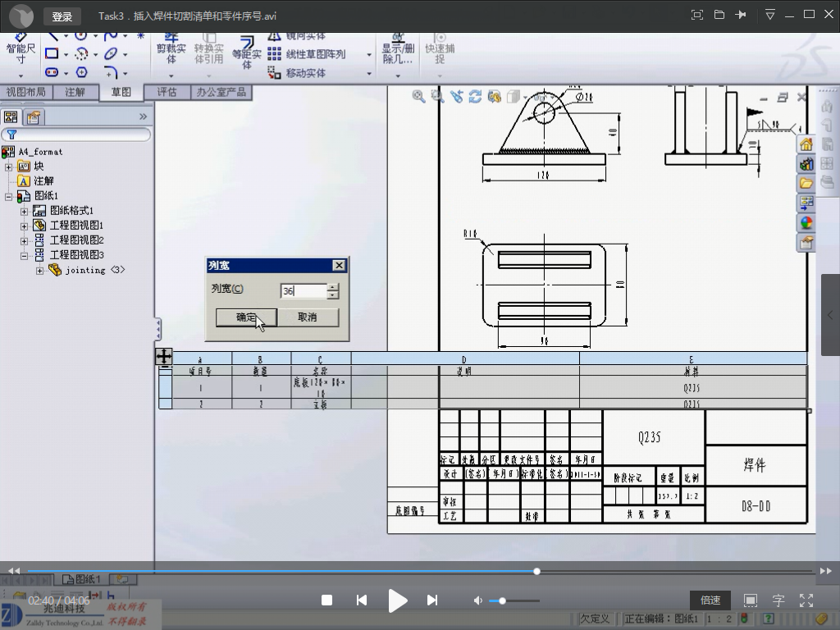Click inside the 列宽 value field
This screenshot has height=630, width=840.
pyautogui.click(x=304, y=291)
